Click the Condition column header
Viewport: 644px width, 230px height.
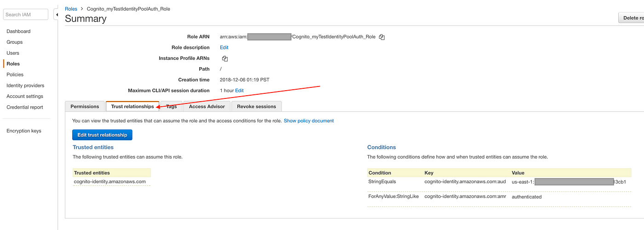pos(380,173)
